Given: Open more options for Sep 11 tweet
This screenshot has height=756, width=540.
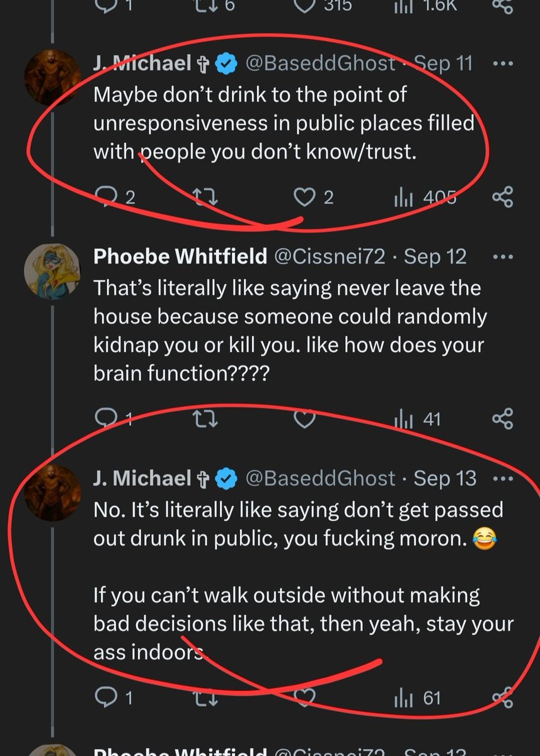Looking at the screenshot, I should click(502, 64).
